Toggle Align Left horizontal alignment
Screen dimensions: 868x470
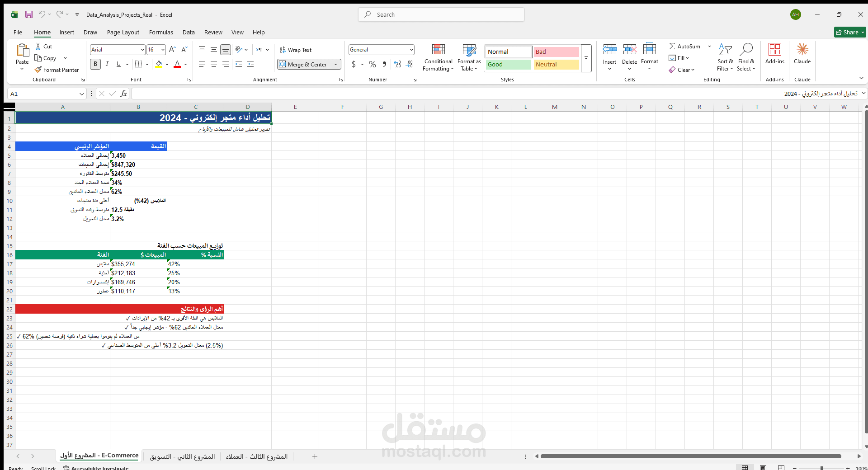click(202, 64)
